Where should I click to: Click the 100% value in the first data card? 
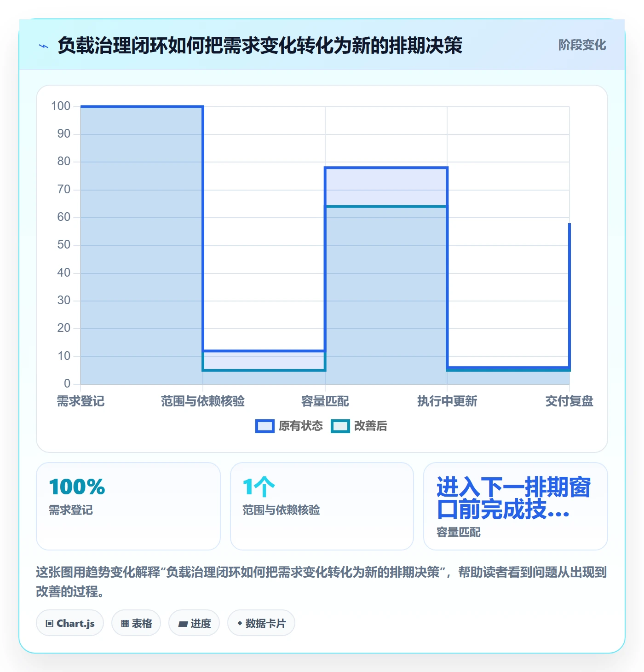pyautogui.click(x=77, y=487)
